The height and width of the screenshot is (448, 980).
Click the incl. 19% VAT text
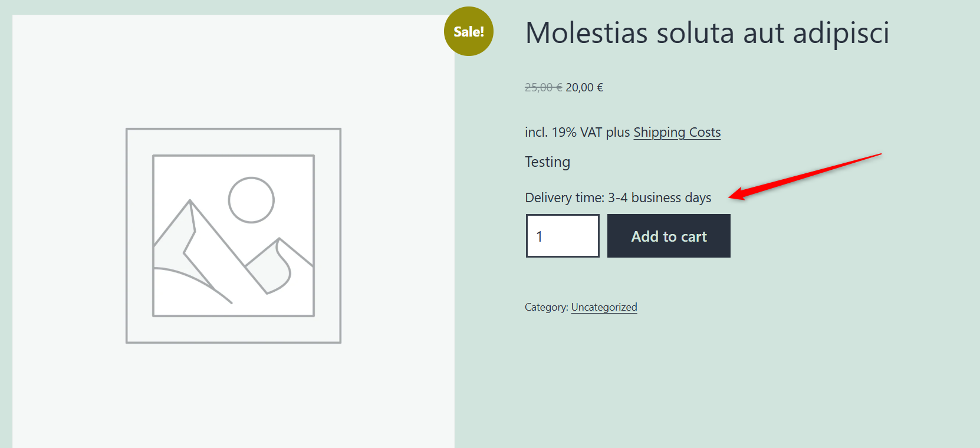[x=564, y=132]
